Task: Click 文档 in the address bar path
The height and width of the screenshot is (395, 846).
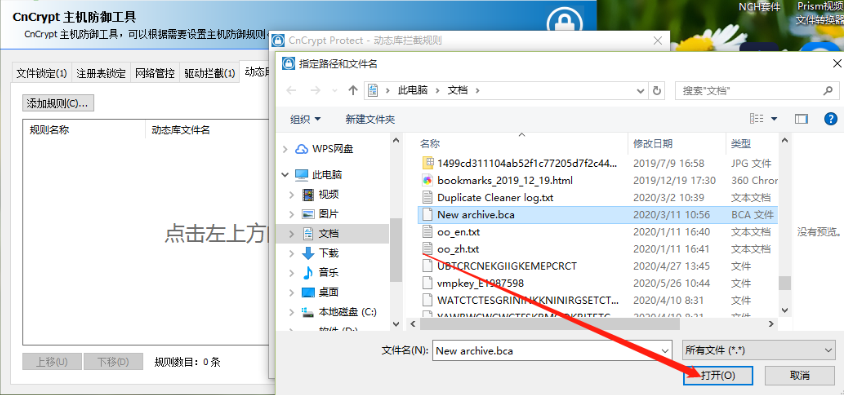Action: pos(458,91)
